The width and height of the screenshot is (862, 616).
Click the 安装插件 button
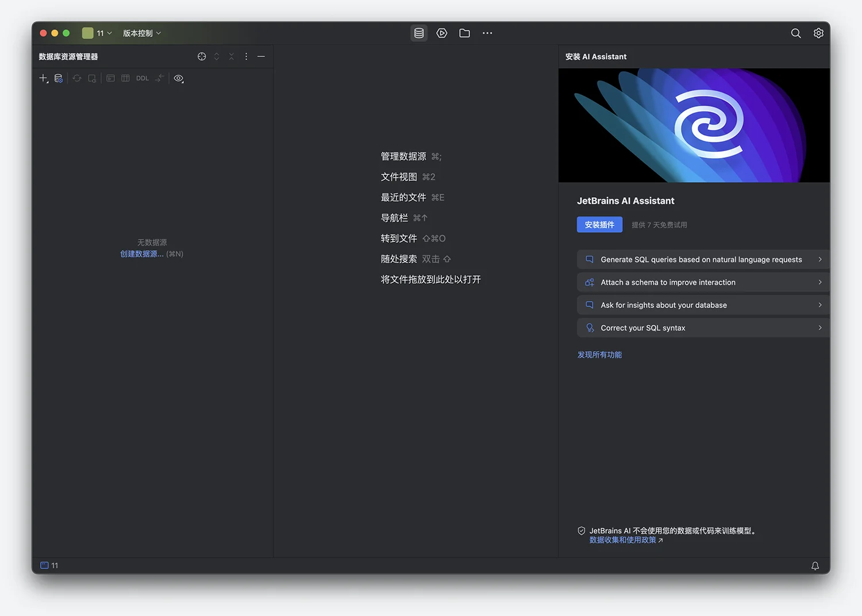tap(599, 225)
